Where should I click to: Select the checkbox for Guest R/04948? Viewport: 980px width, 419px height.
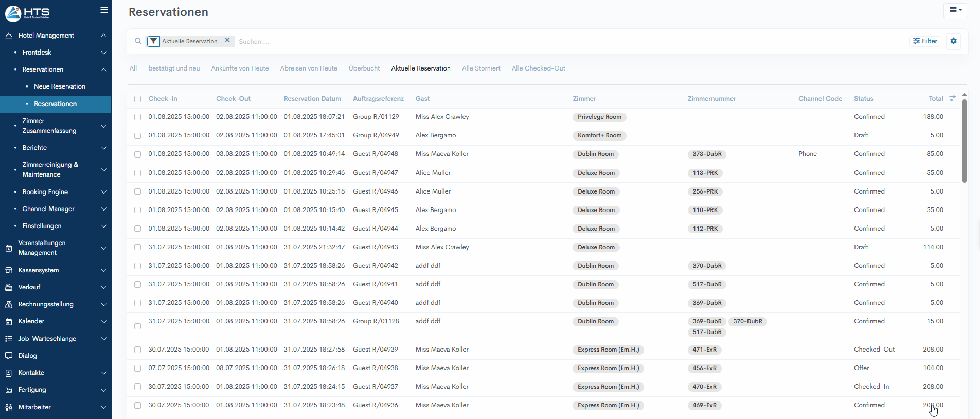[x=137, y=154]
